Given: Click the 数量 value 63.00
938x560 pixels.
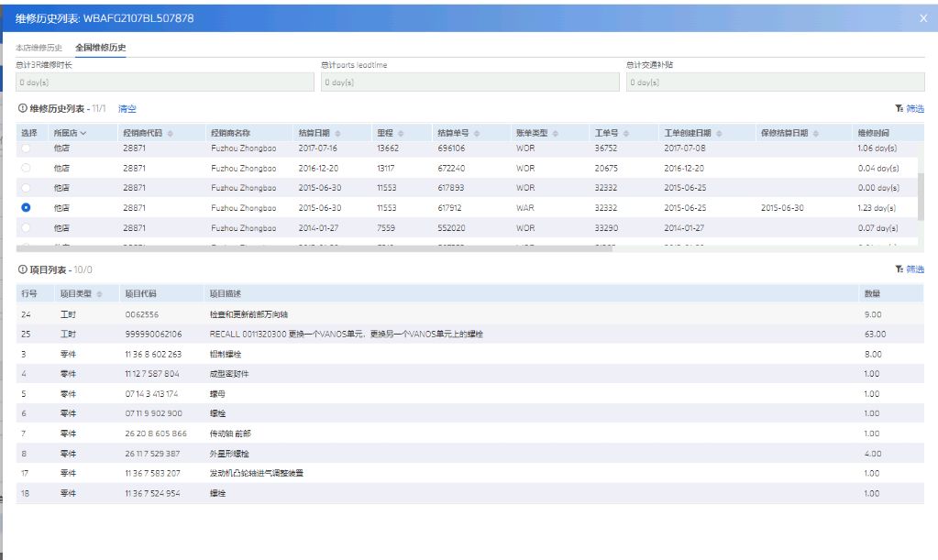Looking at the screenshot, I should [x=875, y=335].
